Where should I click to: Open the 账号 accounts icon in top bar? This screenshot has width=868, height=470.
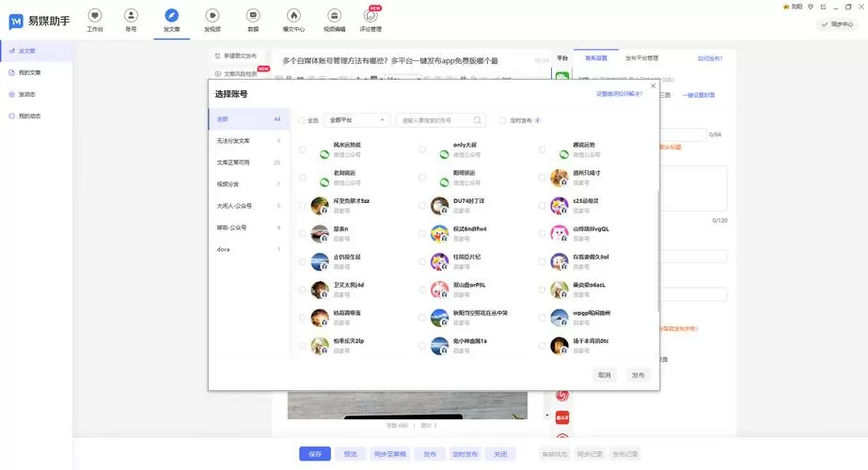(x=131, y=15)
